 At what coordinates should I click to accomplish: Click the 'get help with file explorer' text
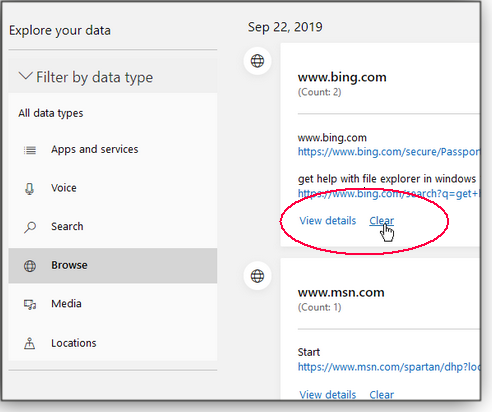387,179
